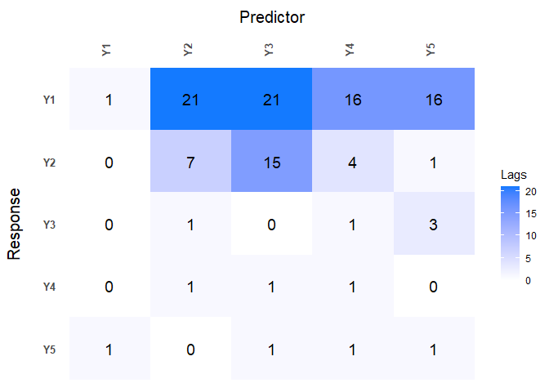Image resolution: width=549 pixels, height=392 pixels.
Task: Click cell at Response Y1, Predictor Y5
Action: pos(433,100)
